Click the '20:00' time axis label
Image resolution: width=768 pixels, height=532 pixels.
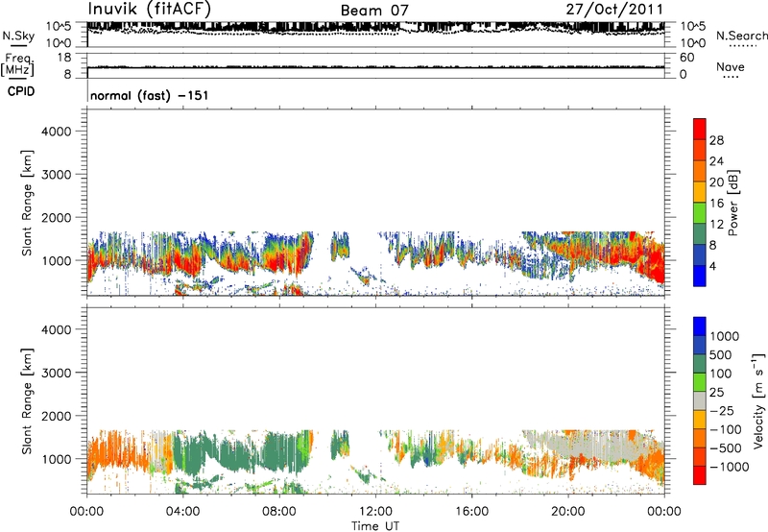coord(568,512)
